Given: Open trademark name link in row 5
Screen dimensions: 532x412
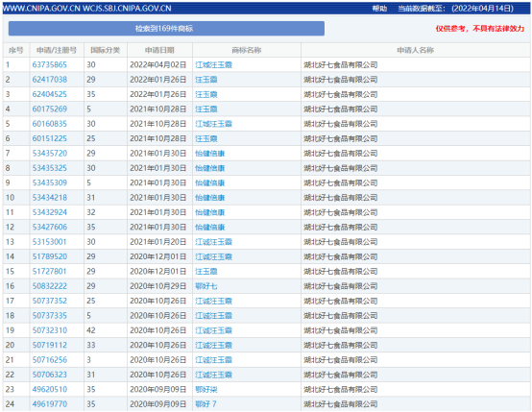Looking at the screenshot, I should pyautogui.click(x=214, y=124).
